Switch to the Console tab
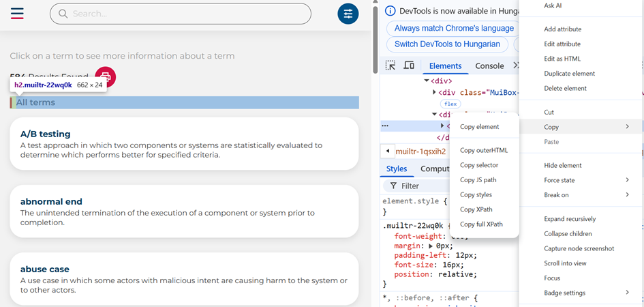Viewport: 644px width, 307px height. pos(489,66)
